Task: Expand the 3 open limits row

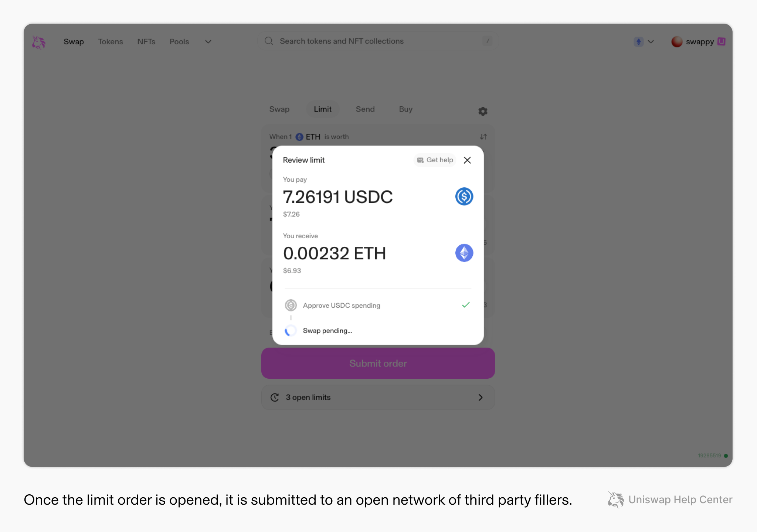Action: pyautogui.click(x=378, y=397)
